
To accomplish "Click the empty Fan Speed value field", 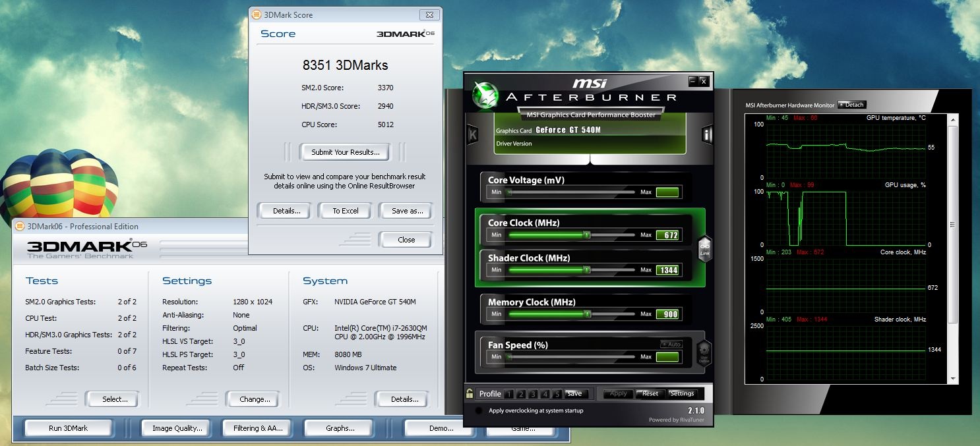I will [x=667, y=357].
